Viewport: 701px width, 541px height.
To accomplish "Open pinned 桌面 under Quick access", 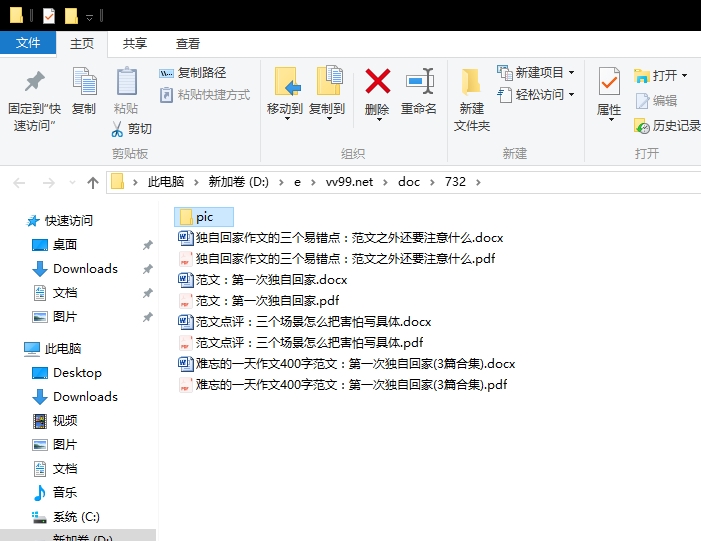I will [55, 245].
